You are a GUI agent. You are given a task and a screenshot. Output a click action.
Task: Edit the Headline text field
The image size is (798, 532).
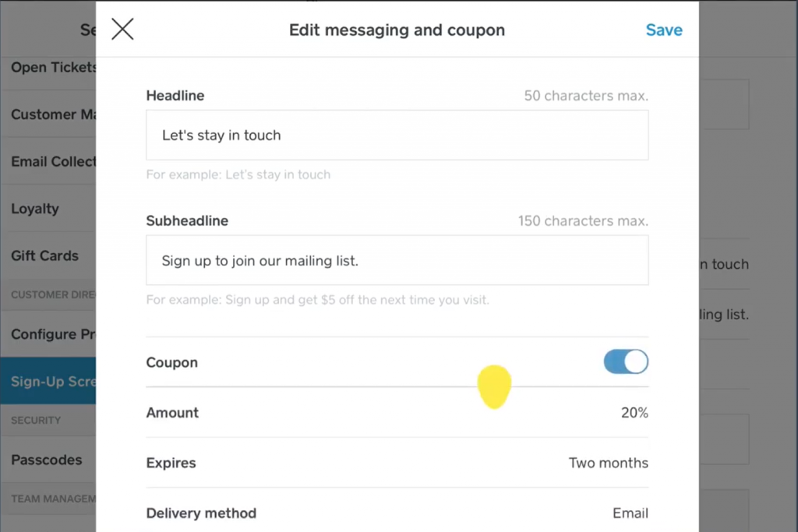397,135
